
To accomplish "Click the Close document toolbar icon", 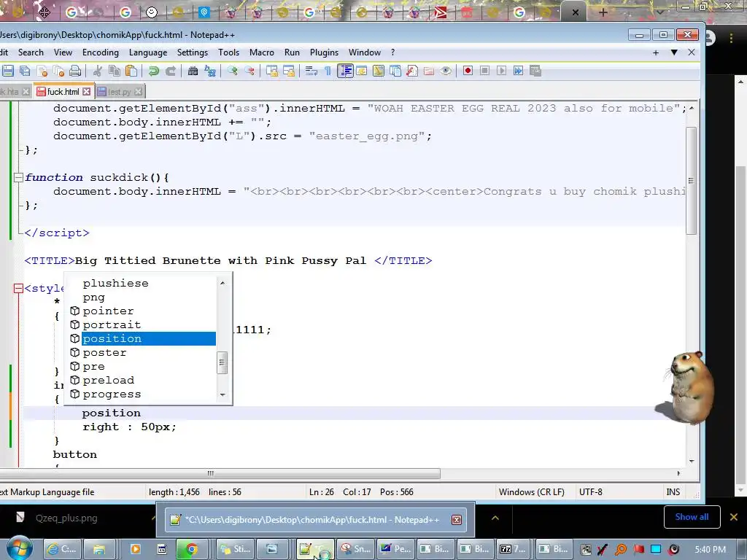I will pos(42,71).
